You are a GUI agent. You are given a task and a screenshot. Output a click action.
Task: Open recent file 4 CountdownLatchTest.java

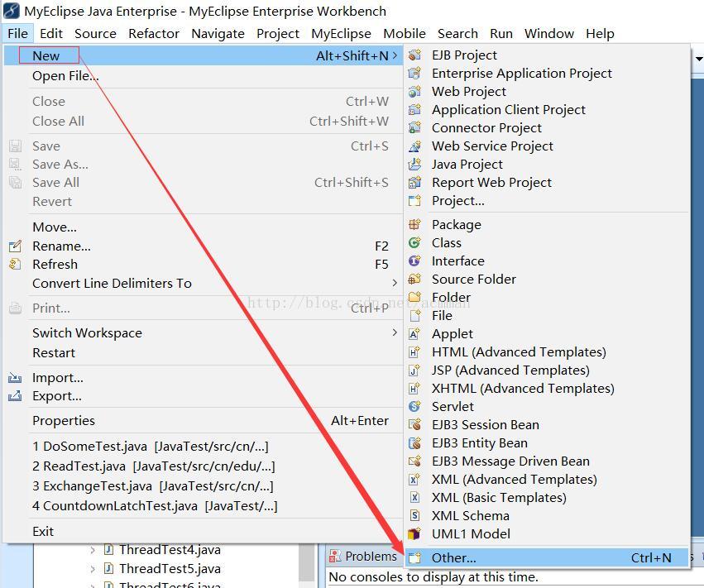tap(204, 506)
